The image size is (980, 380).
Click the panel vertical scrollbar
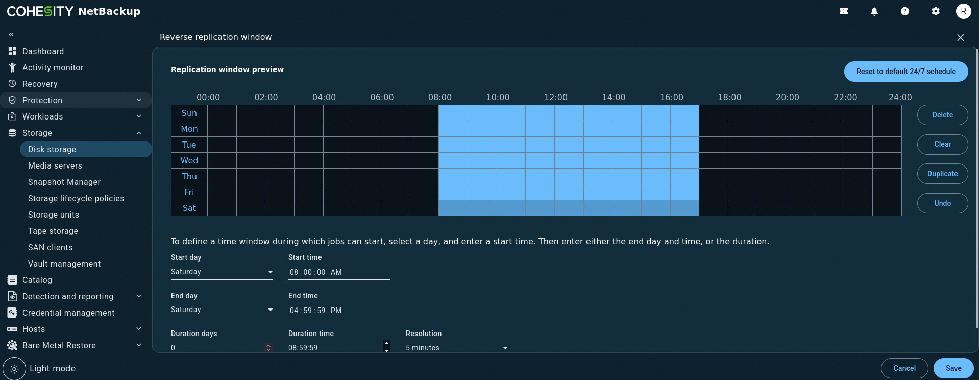tap(977, 188)
